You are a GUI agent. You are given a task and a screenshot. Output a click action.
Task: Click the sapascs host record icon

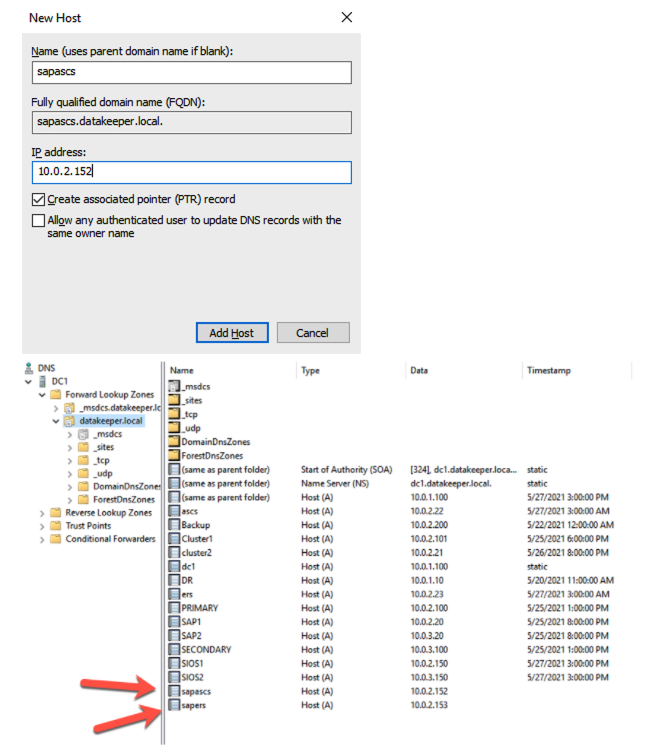point(174,691)
